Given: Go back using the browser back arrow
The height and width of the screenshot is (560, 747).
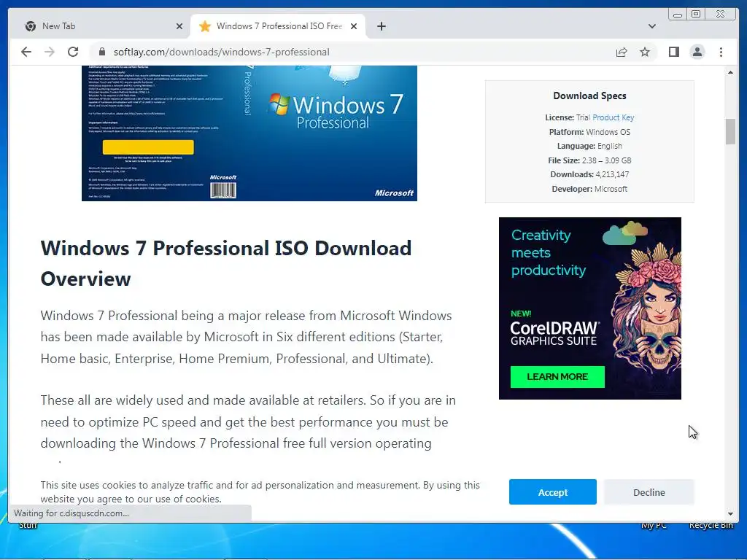Looking at the screenshot, I should pyautogui.click(x=26, y=52).
